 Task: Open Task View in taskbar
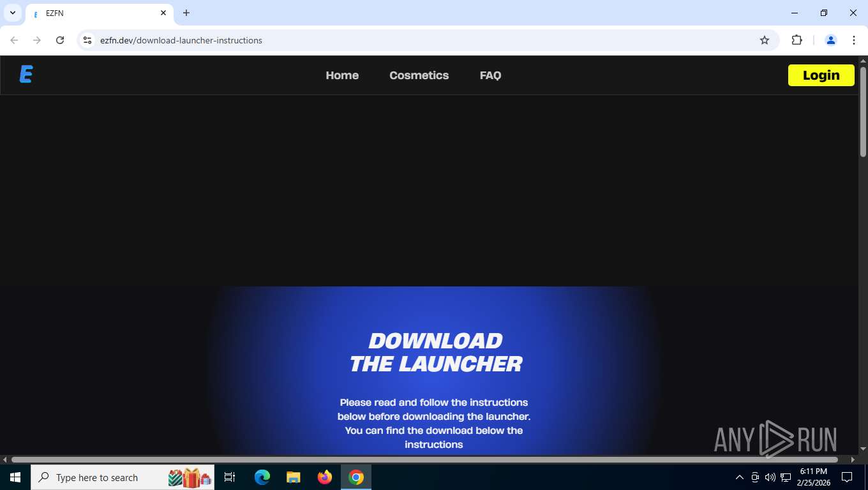230,477
